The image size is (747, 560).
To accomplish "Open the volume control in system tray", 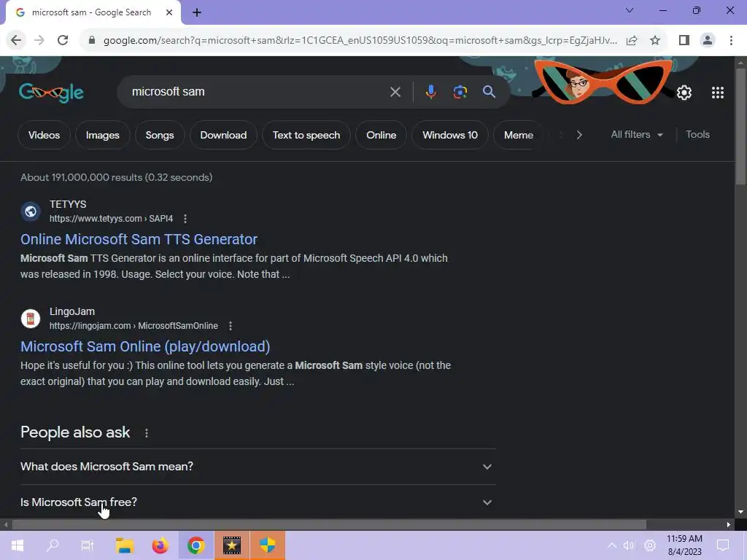I will [629, 545].
